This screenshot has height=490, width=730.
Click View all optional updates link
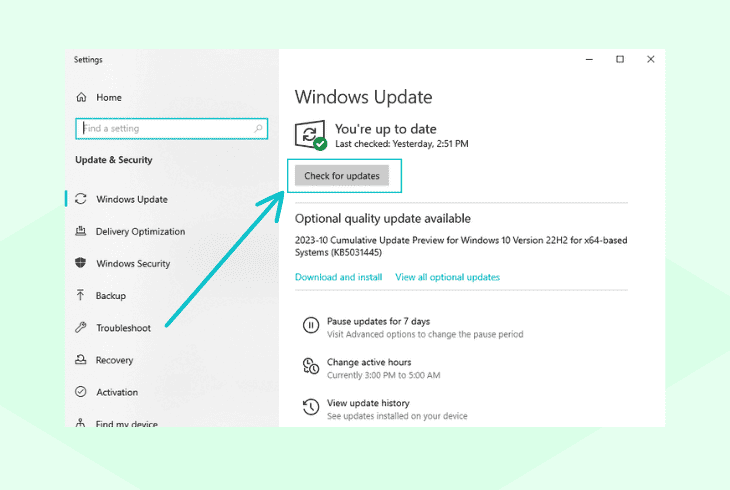(447, 277)
